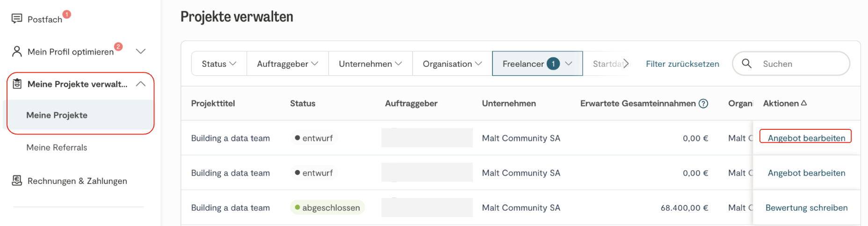
Task: Open the Freelancer filter dropdown
Action: pyautogui.click(x=537, y=64)
